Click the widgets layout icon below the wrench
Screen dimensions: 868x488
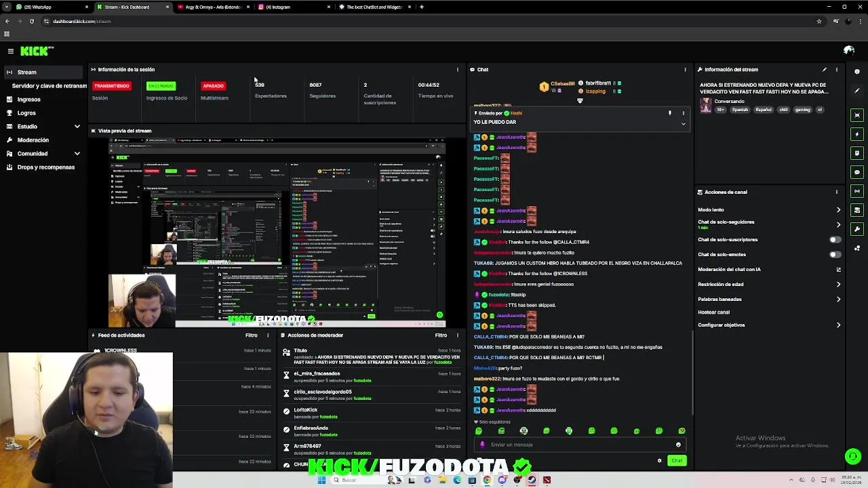click(857, 248)
